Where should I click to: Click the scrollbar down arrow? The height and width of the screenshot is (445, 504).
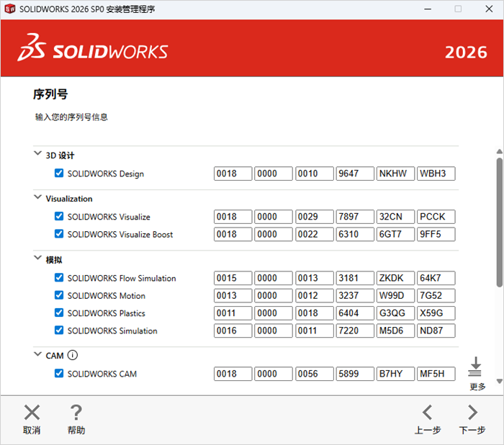point(499,382)
